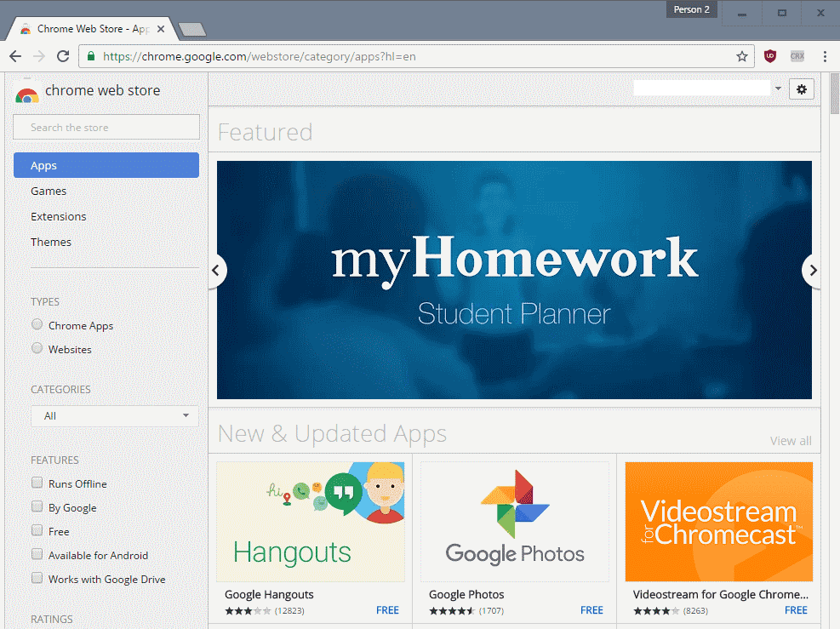Screen dimensions: 840x629
Task: Show previous featured banner slide
Action: click(216, 271)
